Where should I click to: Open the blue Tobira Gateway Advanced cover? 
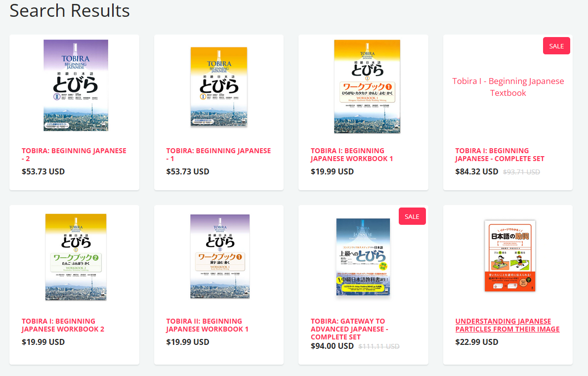pos(363,257)
